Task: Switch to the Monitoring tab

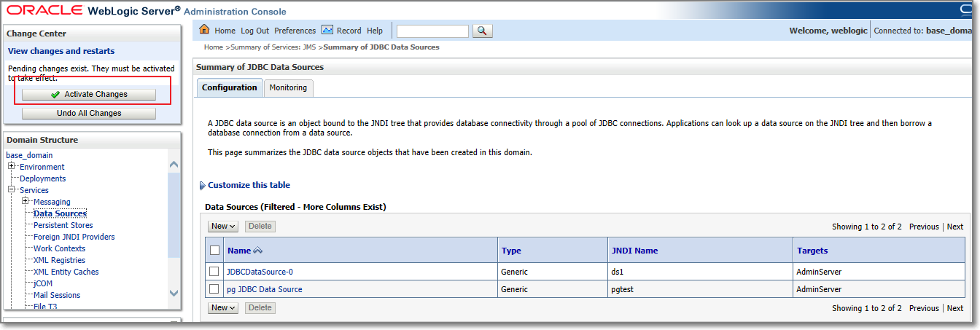Action: point(288,87)
